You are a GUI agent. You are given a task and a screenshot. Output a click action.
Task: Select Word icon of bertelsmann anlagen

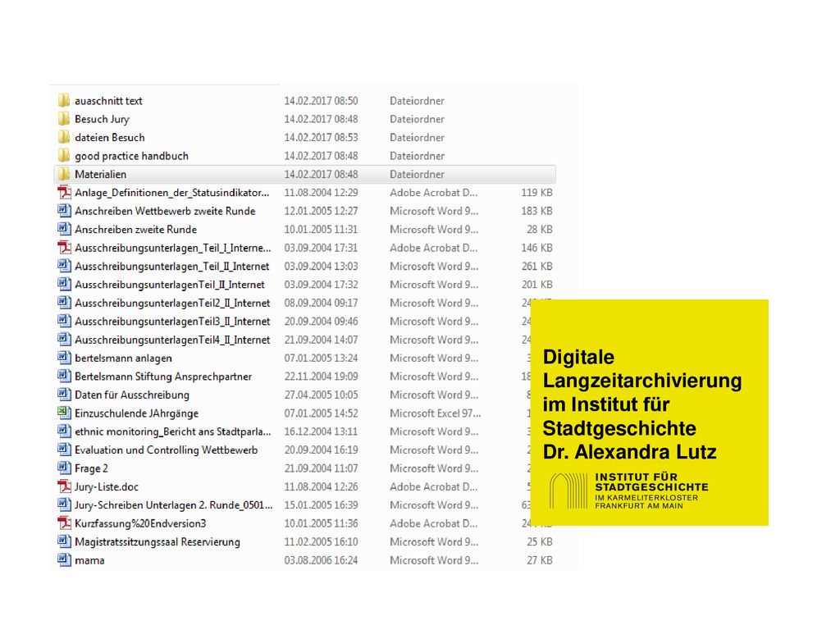click(x=64, y=358)
